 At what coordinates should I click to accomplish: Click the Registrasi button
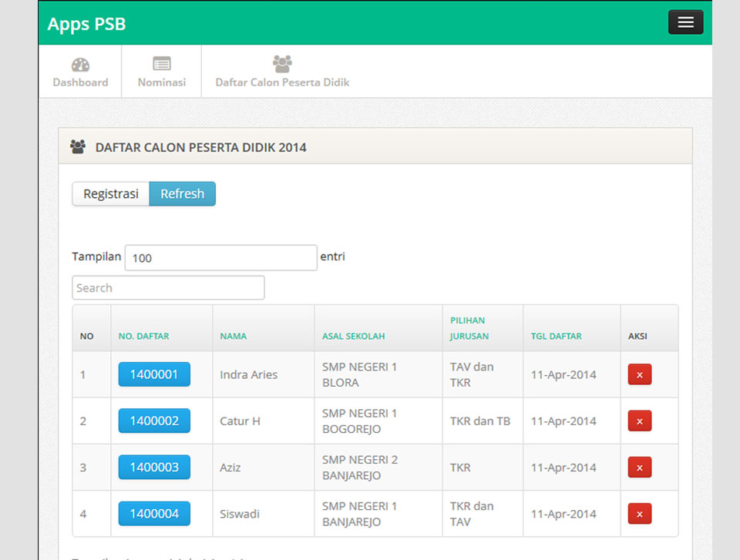coord(111,194)
